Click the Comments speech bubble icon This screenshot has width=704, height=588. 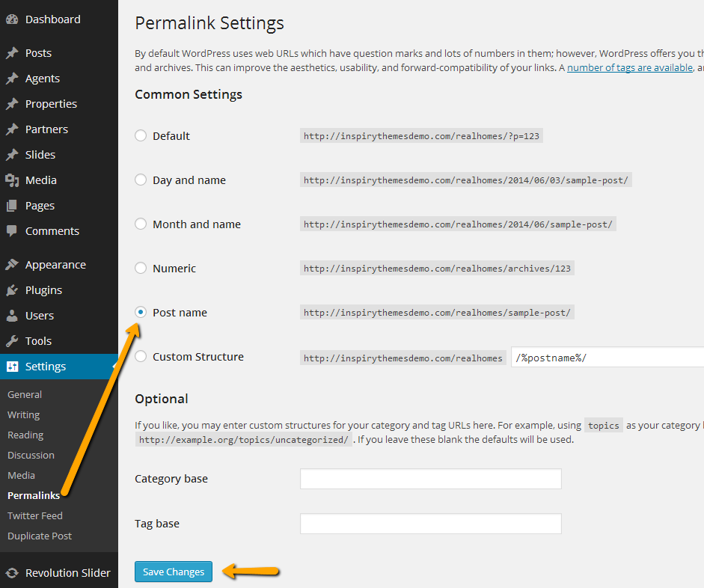click(12, 231)
